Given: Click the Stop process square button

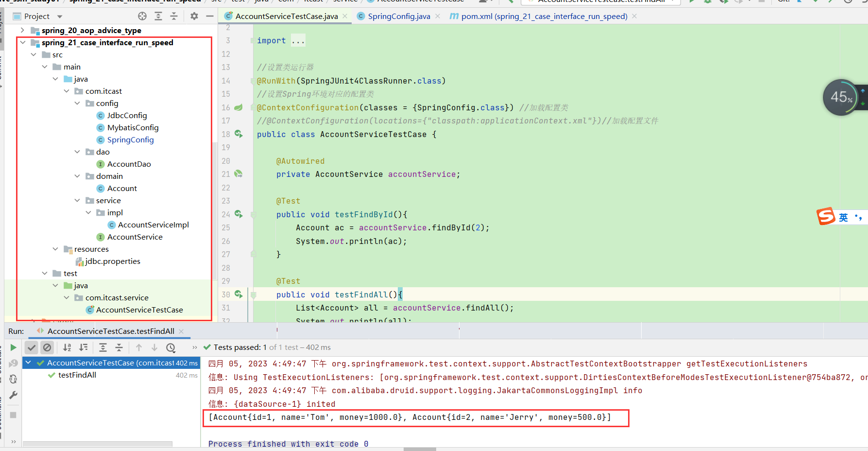Looking at the screenshot, I should coord(13,415).
